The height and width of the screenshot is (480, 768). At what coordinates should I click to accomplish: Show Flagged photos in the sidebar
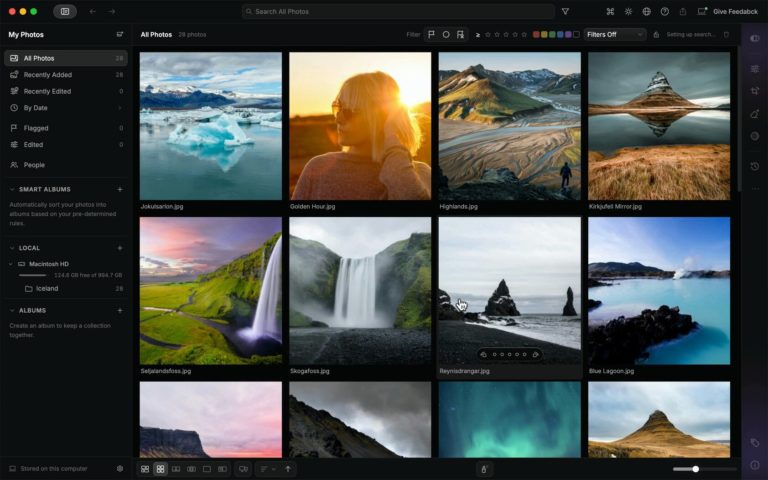tap(66, 128)
